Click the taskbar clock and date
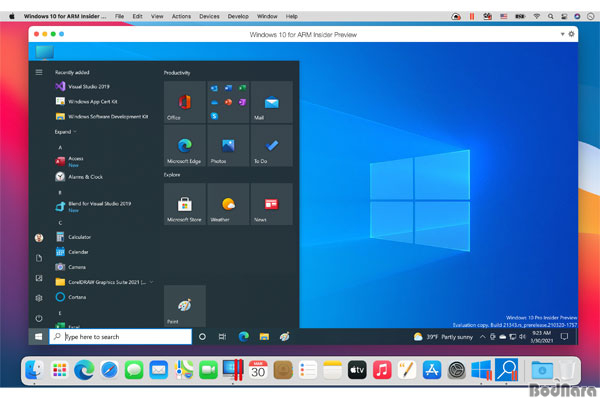 (541, 337)
